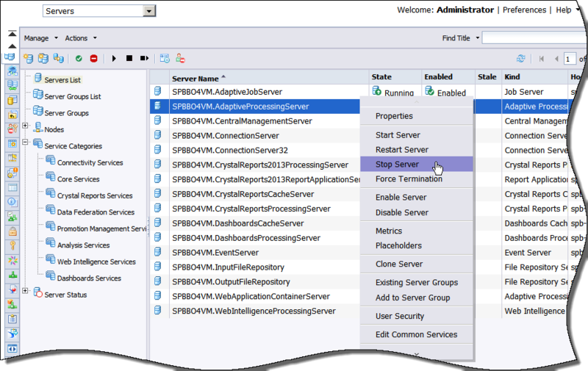This screenshot has width=588, height=371.
Task: Click the Find Title search field
Action: tap(534, 38)
